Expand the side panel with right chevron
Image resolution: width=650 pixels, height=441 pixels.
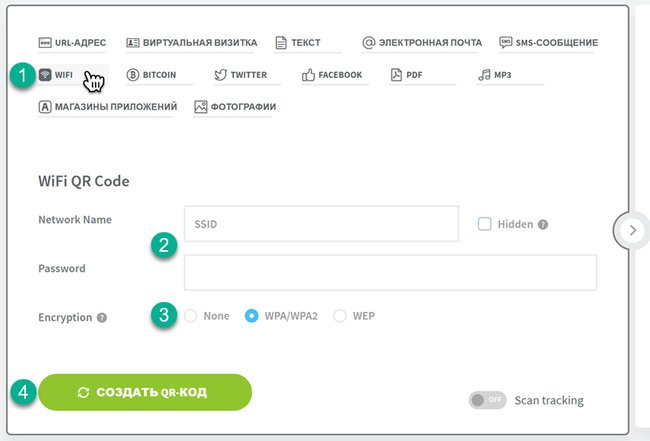pos(633,230)
